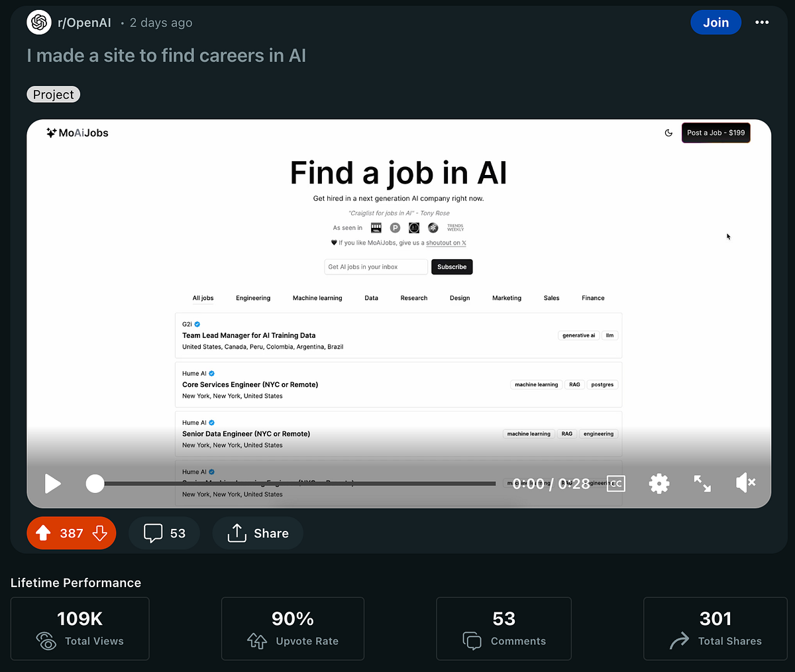Viewport: 795px width, 672px height.
Task: Unmute the video speaker icon
Action: (x=745, y=482)
